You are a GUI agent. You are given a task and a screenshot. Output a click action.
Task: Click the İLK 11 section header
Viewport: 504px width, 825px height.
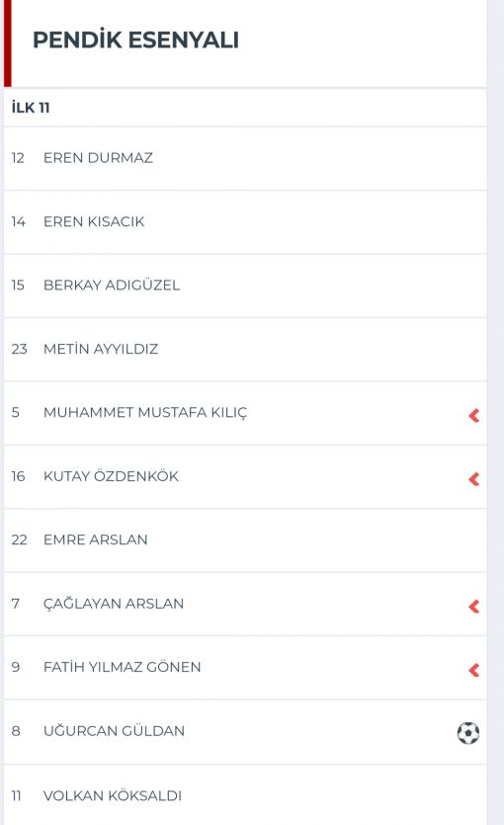click(x=31, y=108)
